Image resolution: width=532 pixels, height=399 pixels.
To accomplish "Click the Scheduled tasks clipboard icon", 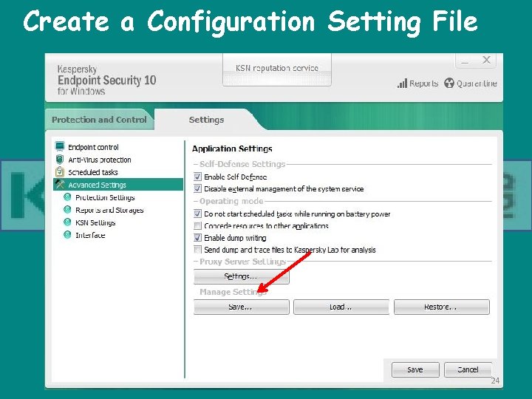I will click(x=60, y=171).
